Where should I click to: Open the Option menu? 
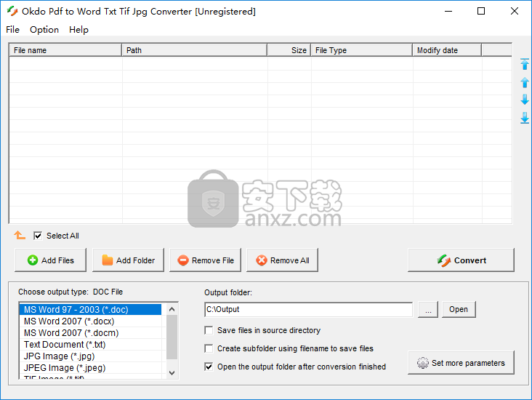pos(44,30)
